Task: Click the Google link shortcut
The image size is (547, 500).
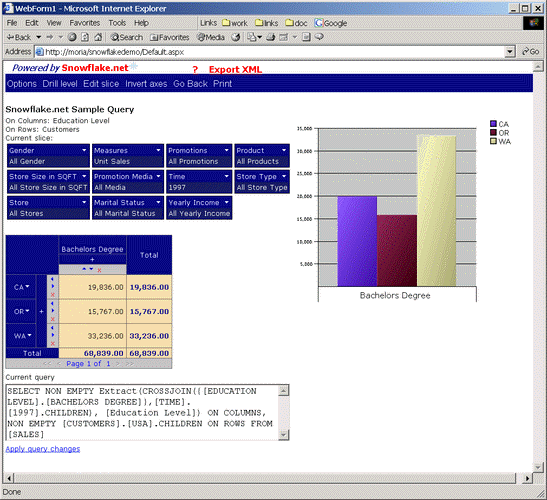Action: point(331,23)
